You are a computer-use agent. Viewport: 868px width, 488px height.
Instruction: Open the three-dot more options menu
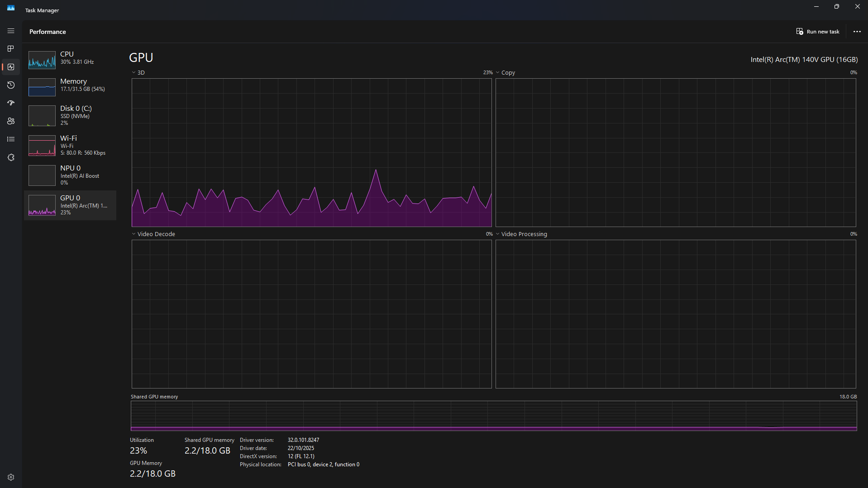857,32
